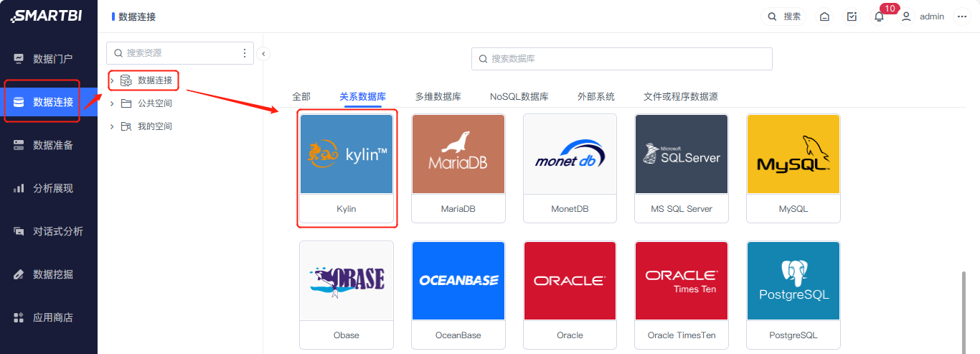Expand the 数据连接 tree node

pyautogui.click(x=112, y=80)
